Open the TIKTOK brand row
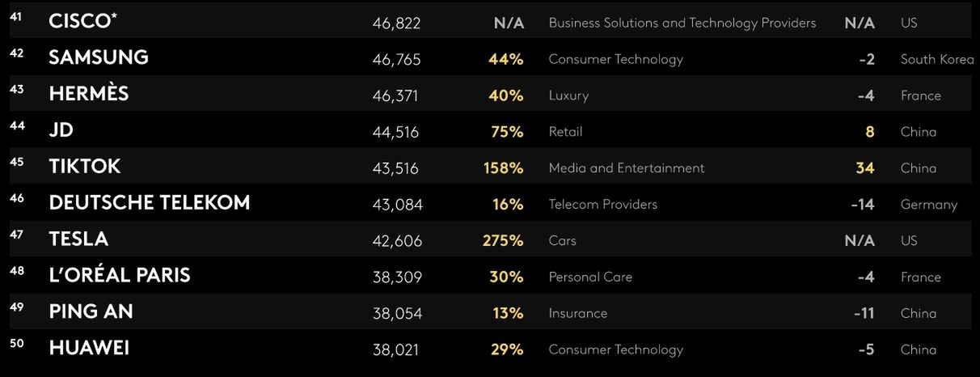Viewport: 980px width, 377px height. click(85, 167)
